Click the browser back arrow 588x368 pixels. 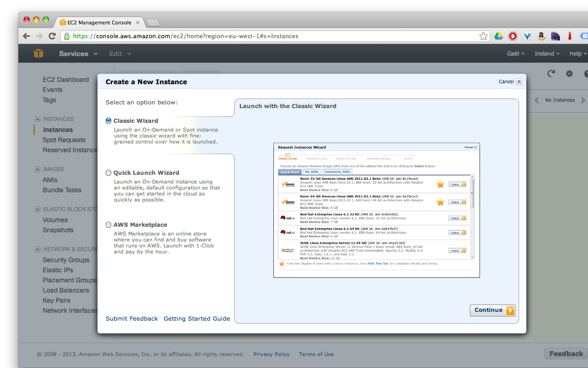tap(26, 35)
